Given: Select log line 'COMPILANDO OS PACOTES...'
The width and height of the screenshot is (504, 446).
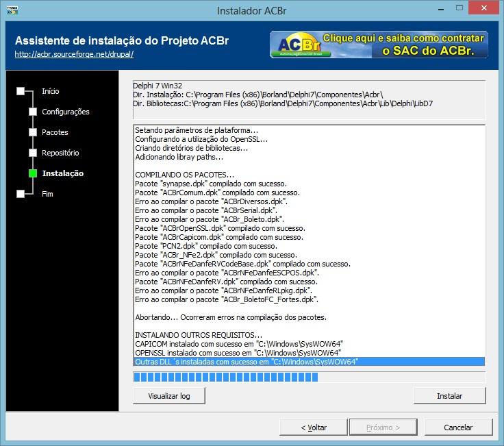Looking at the screenshot, I should pyautogui.click(x=184, y=175).
